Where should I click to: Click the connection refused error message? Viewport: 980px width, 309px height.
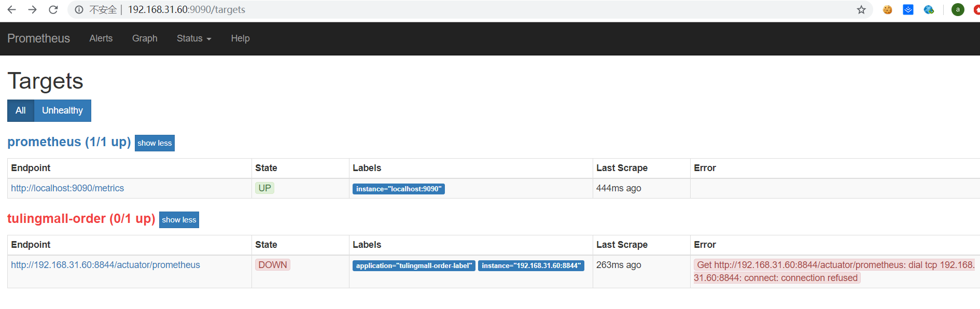(834, 271)
